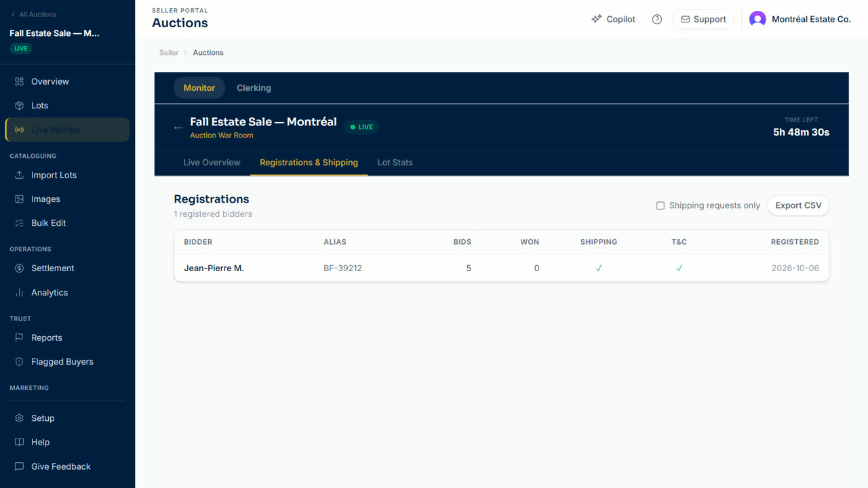The image size is (868, 488).
Task: Open the Reports flag icon
Action: click(19, 338)
